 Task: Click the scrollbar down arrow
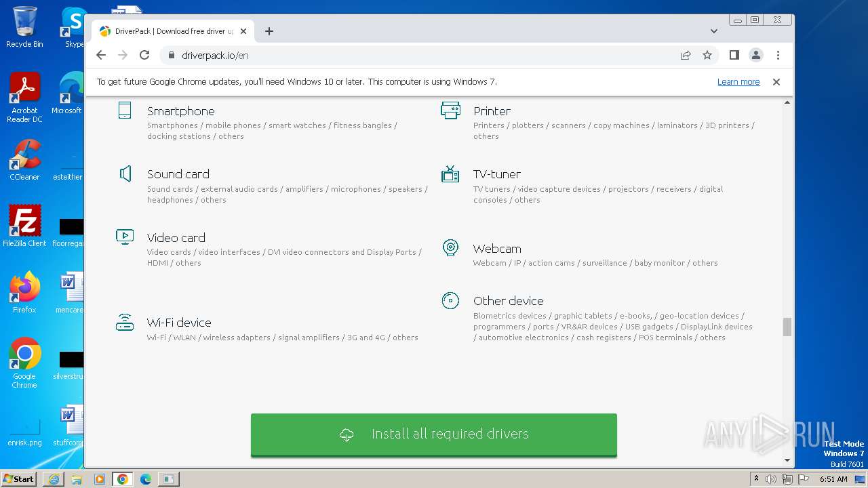coord(787,460)
